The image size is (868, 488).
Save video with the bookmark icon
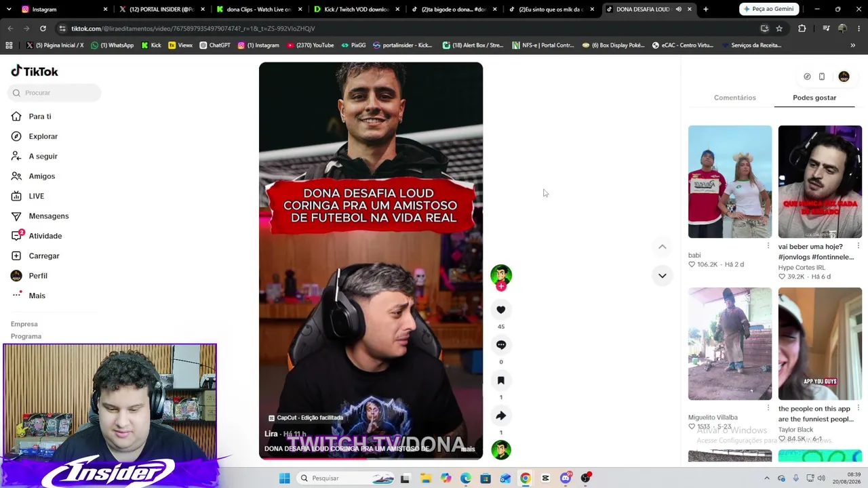click(x=501, y=380)
